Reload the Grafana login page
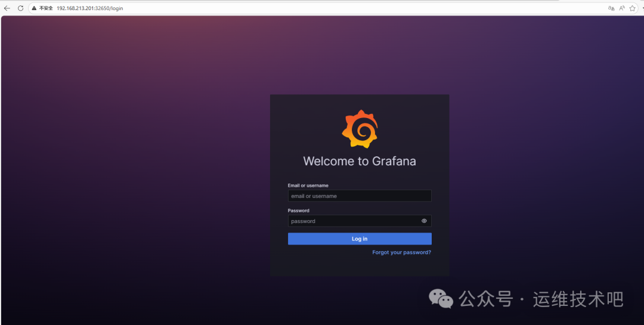 [x=20, y=8]
